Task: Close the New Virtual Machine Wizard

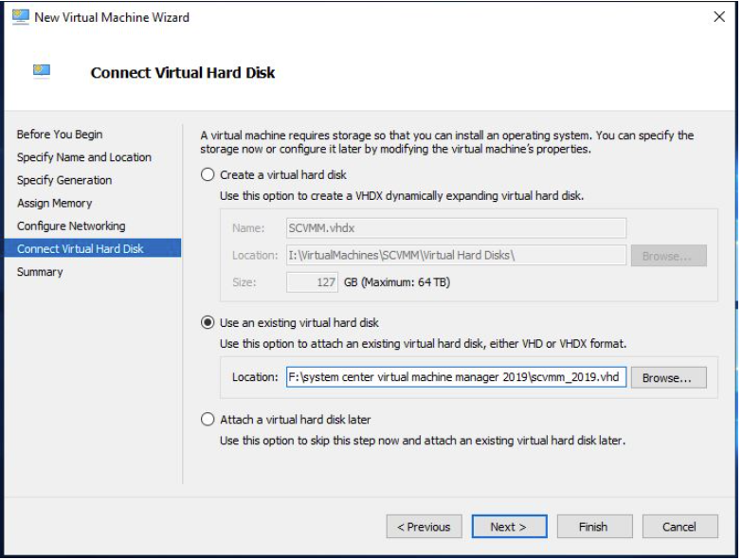Action: point(719,16)
